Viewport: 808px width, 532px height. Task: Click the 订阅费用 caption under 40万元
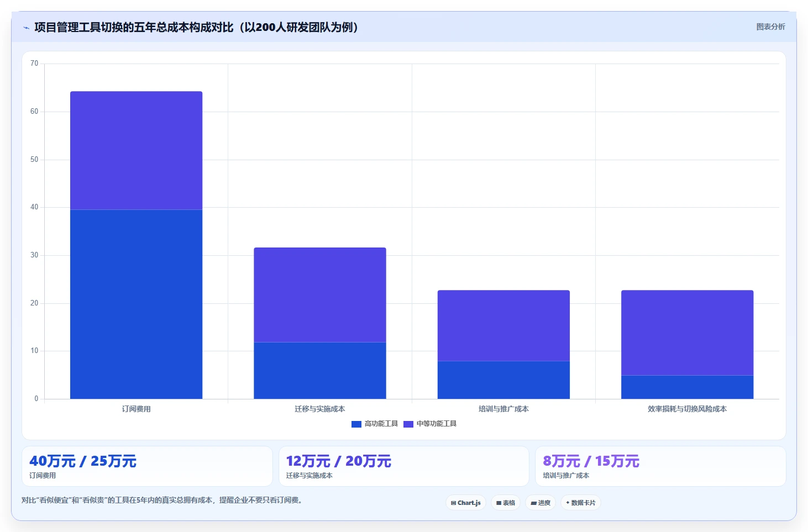coord(43,476)
